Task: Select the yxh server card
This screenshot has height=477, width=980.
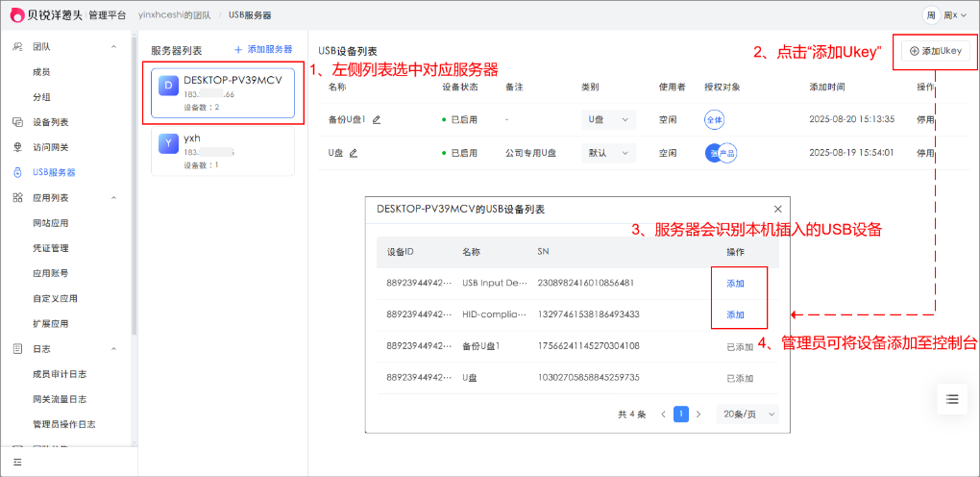Action: 223,152
